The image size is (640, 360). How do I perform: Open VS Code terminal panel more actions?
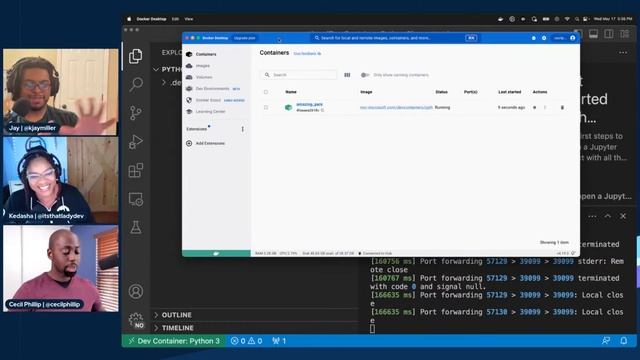(592, 216)
